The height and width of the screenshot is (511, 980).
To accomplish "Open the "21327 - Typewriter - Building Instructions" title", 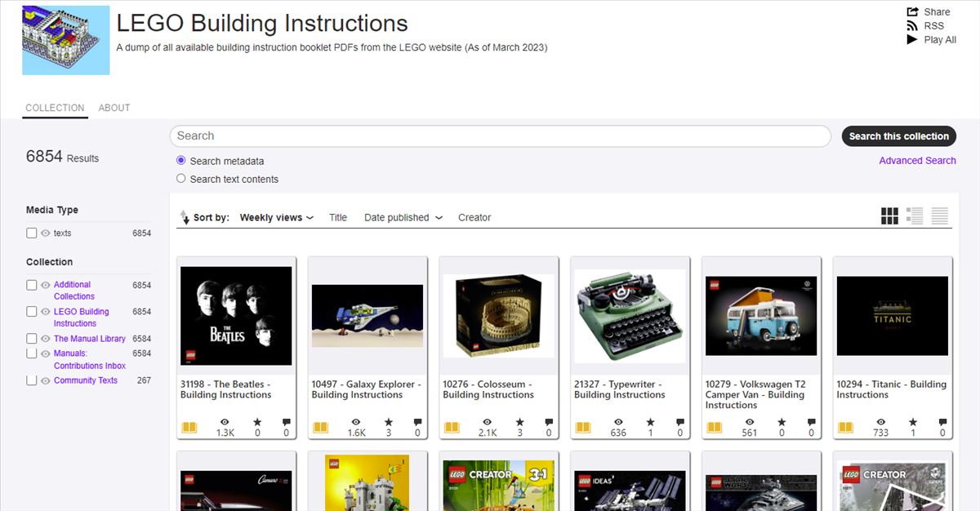I will point(620,389).
